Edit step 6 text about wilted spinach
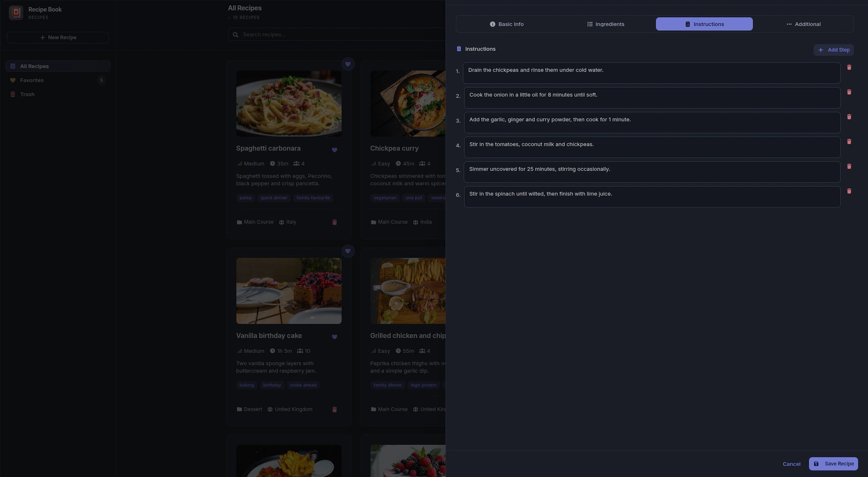 tap(652, 197)
